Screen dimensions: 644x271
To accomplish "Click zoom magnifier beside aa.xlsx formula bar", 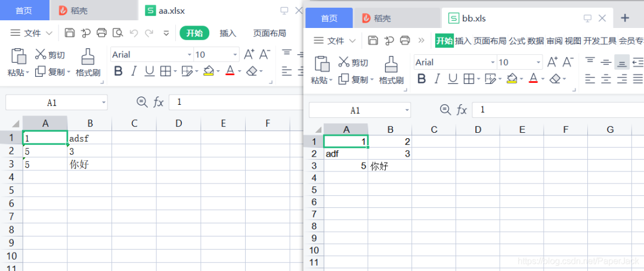I will [x=142, y=102].
